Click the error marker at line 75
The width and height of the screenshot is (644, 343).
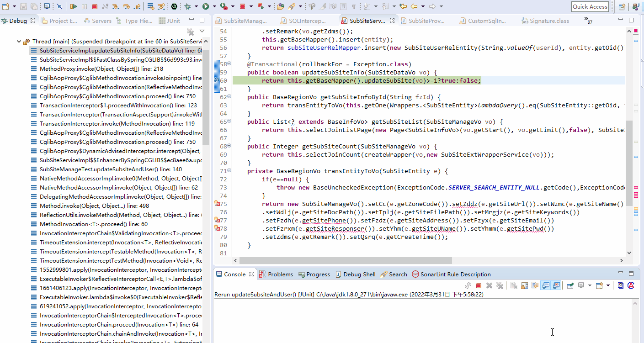217,204
